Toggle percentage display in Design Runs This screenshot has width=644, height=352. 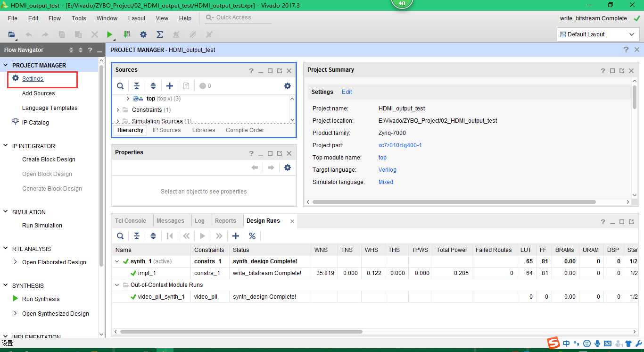click(252, 236)
